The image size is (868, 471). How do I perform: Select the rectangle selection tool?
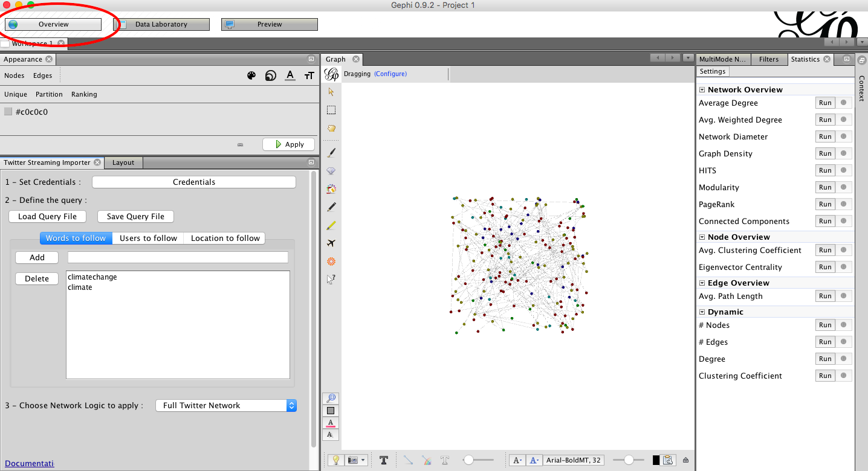coord(331,110)
